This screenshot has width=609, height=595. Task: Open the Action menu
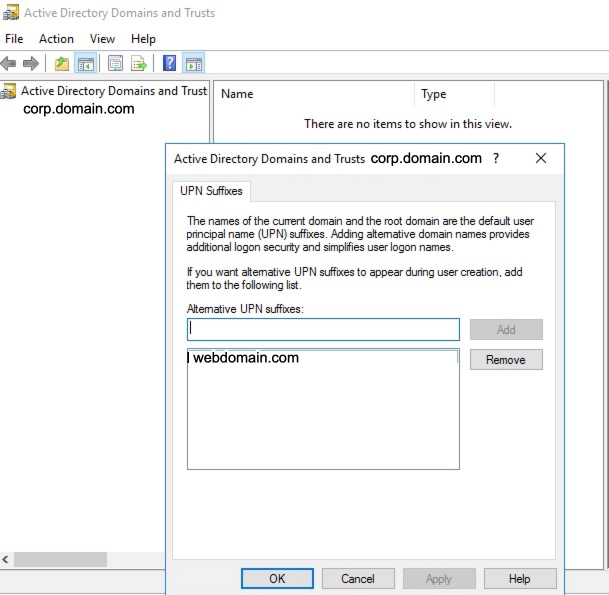click(56, 39)
